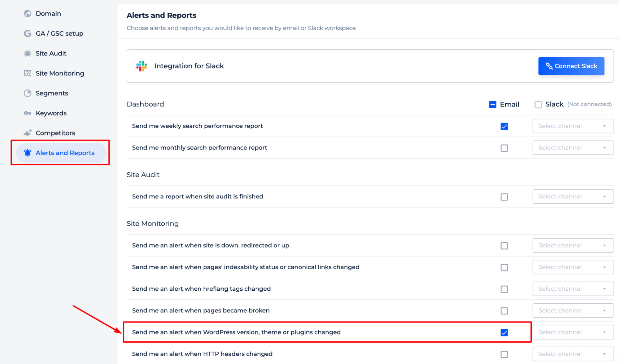Image resolution: width=619 pixels, height=364 pixels.
Task: Open the Site Audit settings
Action: coord(51,53)
